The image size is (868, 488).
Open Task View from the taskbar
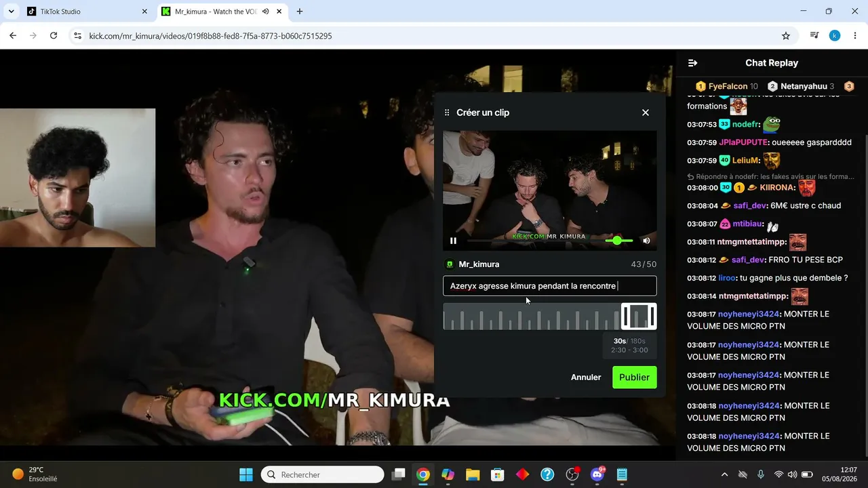399,474
